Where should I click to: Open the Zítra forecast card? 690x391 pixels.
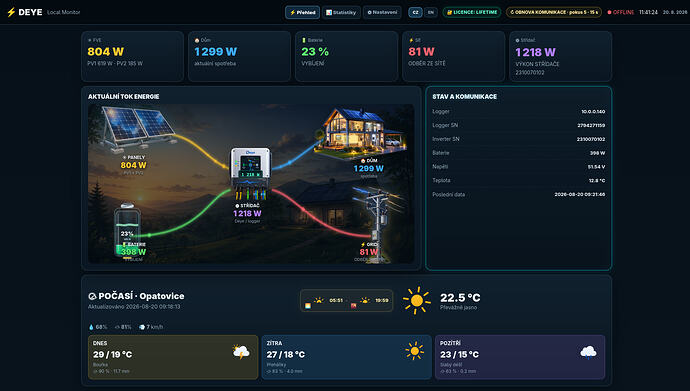point(346,357)
